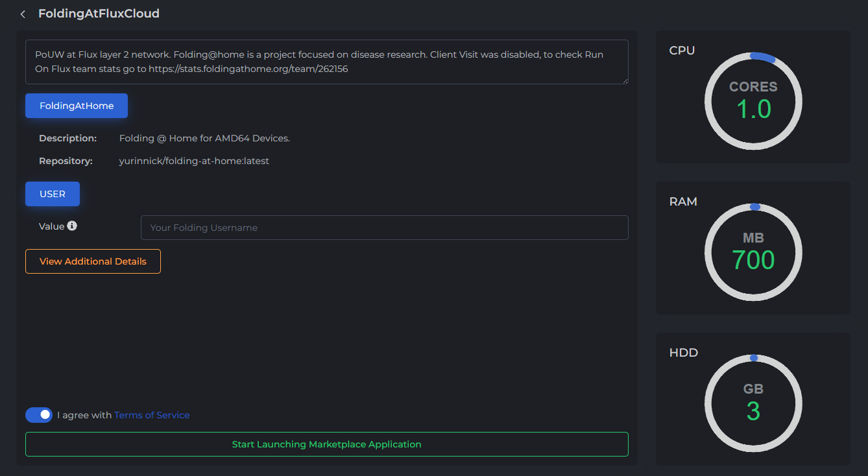
Task: Click the blue knob on CPU gauge
Action: 763,58
